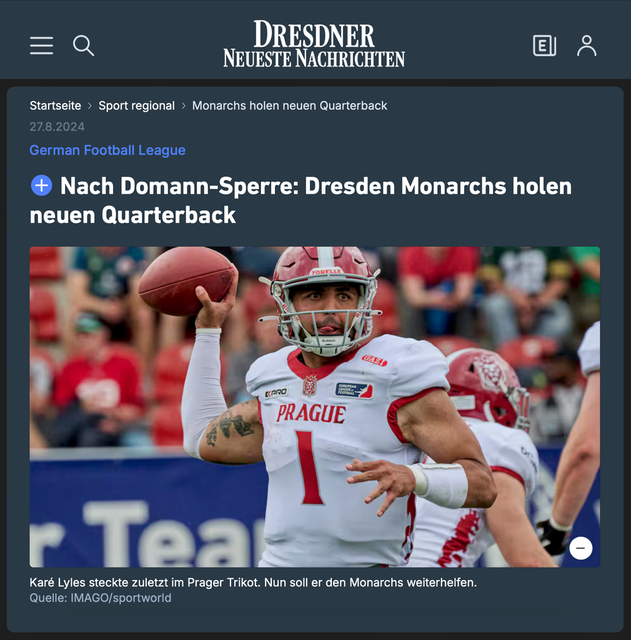This screenshot has height=640, width=631.
Task: Click the blue plus premium badge
Action: 41,186
